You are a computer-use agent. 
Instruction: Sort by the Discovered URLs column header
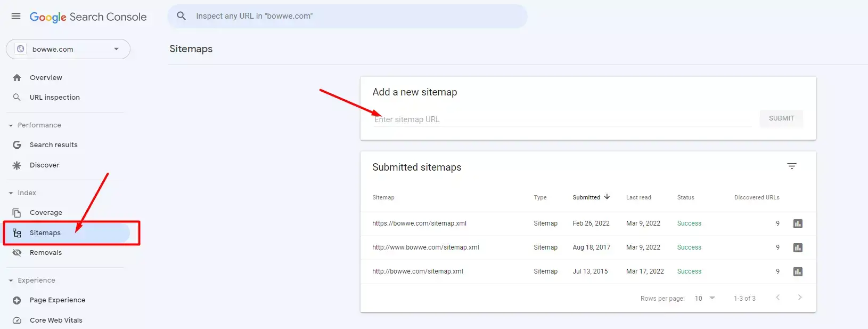point(757,197)
